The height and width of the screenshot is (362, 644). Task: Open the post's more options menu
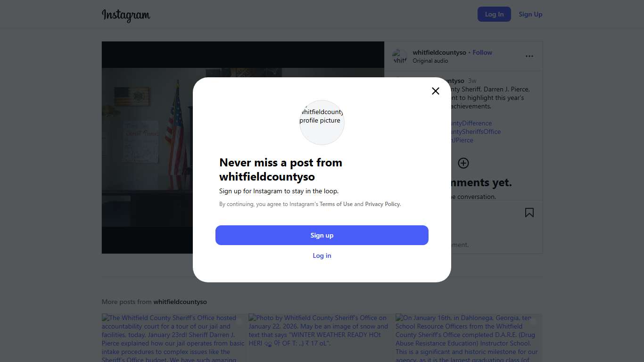click(529, 56)
